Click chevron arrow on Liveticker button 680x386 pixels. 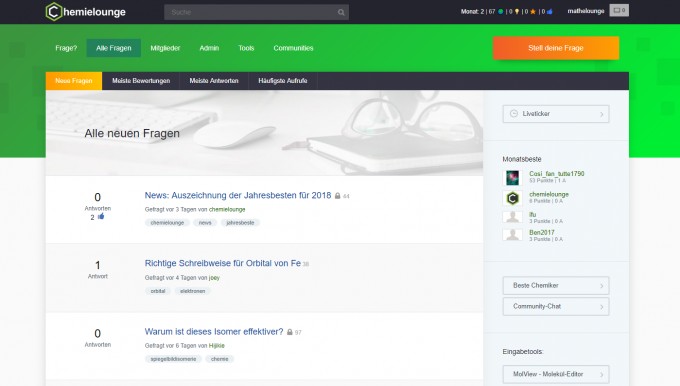[602, 114]
